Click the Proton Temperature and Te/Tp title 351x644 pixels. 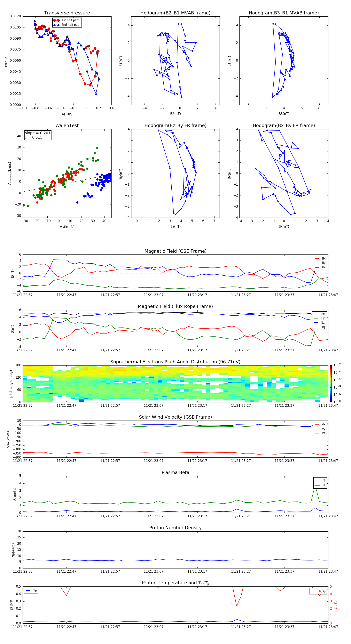click(175, 583)
